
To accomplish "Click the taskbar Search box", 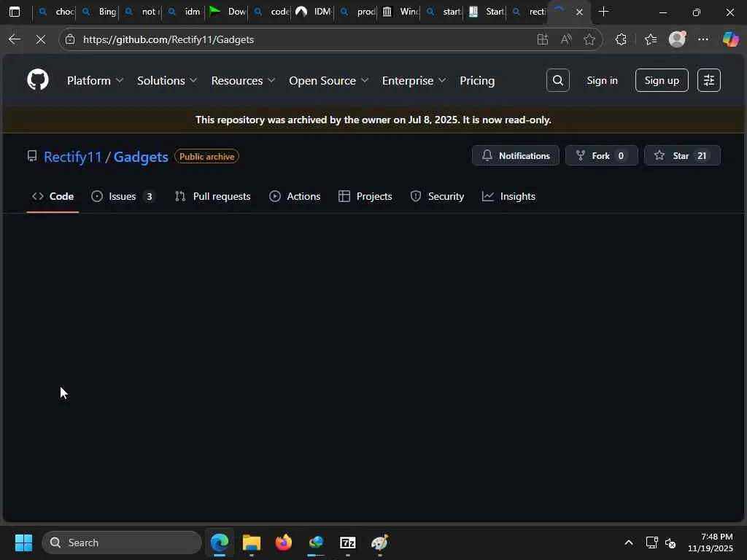I will coord(122,542).
